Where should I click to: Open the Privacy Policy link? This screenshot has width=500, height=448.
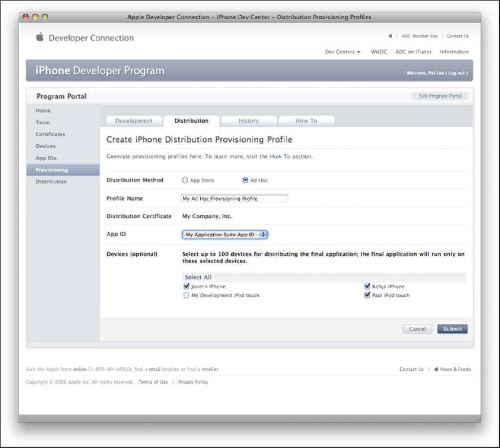(193, 382)
